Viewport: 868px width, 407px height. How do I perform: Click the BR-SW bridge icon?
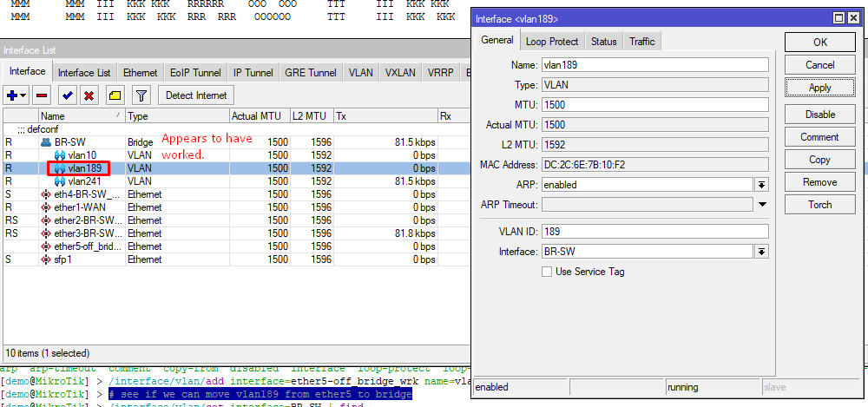tap(46, 142)
